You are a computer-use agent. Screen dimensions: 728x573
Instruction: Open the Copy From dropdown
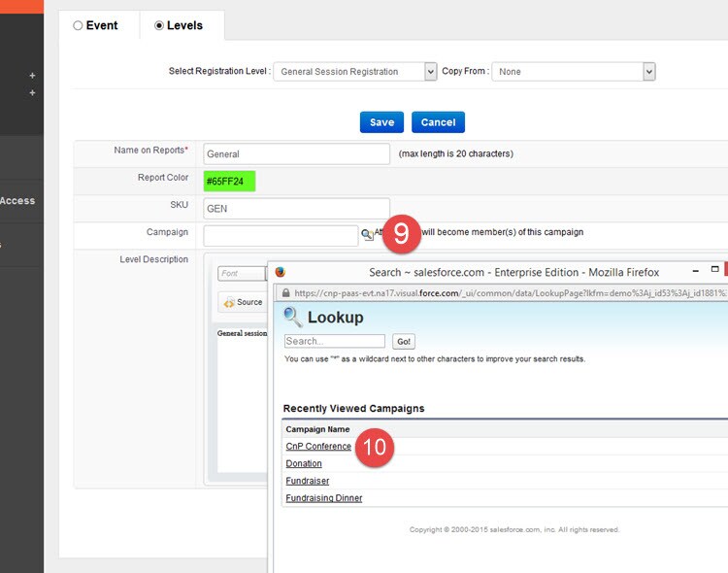(574, 72)
